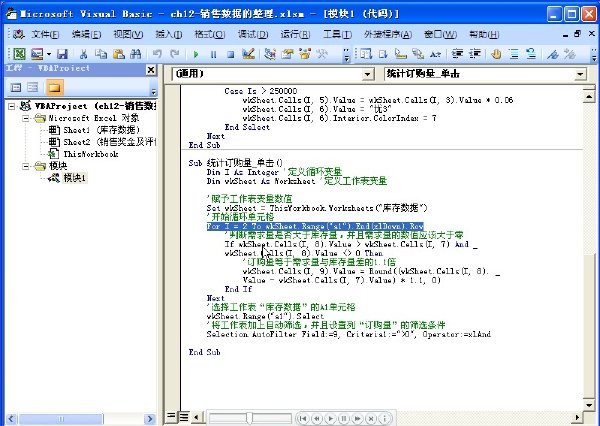The image size is (600, 426).
Task: Click the player's info button
Action: pyautogui.click(x=385, y=418)
